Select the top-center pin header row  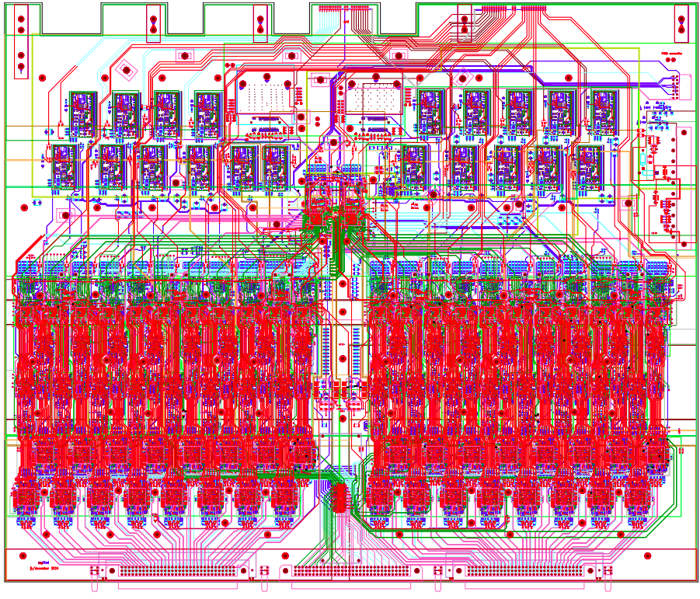click(343, 9)
